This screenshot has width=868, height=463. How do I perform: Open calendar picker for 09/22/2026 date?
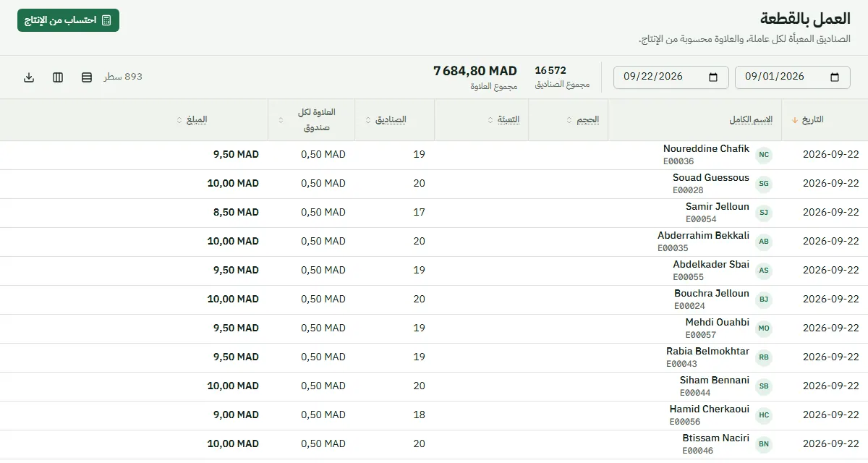coord(713,77)
